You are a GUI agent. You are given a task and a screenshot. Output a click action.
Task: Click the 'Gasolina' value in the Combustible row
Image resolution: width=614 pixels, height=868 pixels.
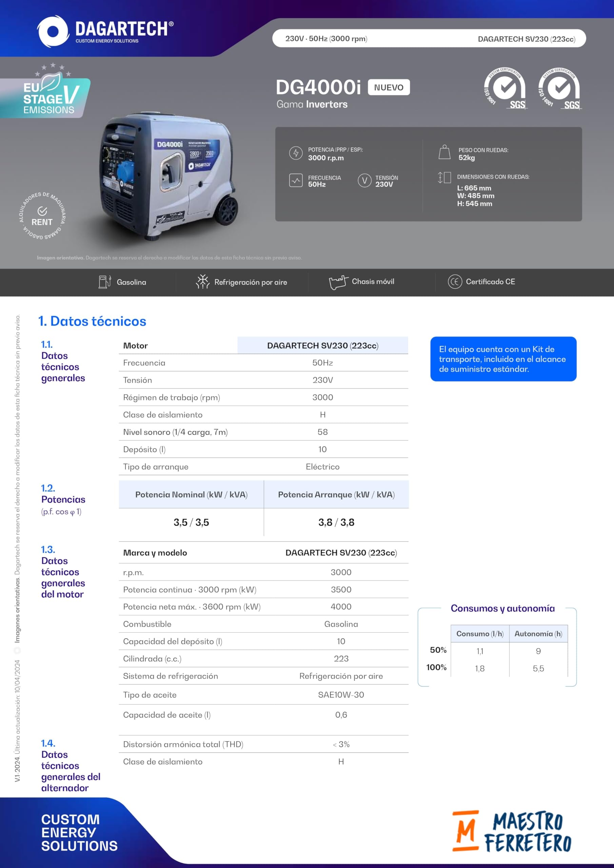tap(341, 624)
